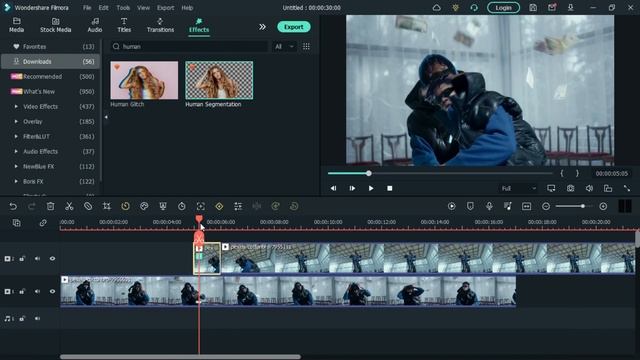The height and width of the screenshot is (360, 640).
Task: Open the Duration stopwatch icon
Action: coord(182,207)
